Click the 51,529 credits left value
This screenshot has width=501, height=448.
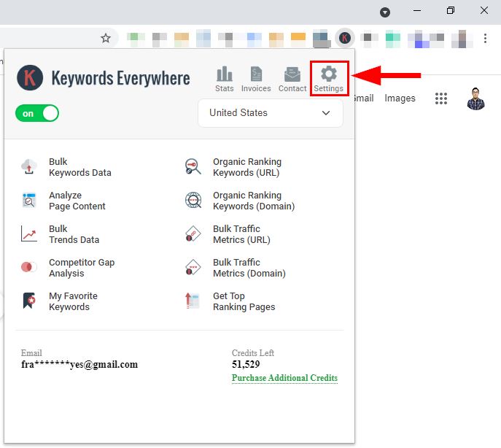[246, 364]
